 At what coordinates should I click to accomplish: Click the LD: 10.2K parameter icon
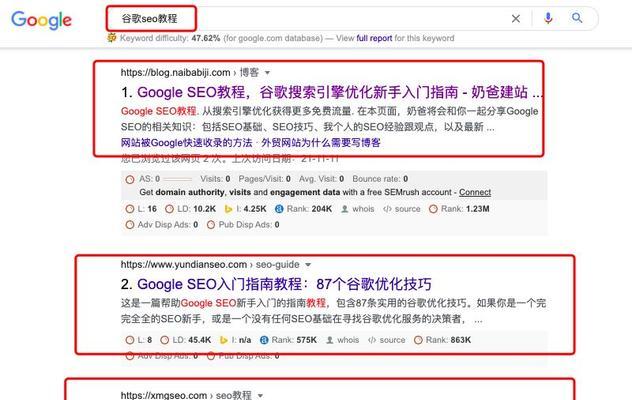(x=169, y=209)
